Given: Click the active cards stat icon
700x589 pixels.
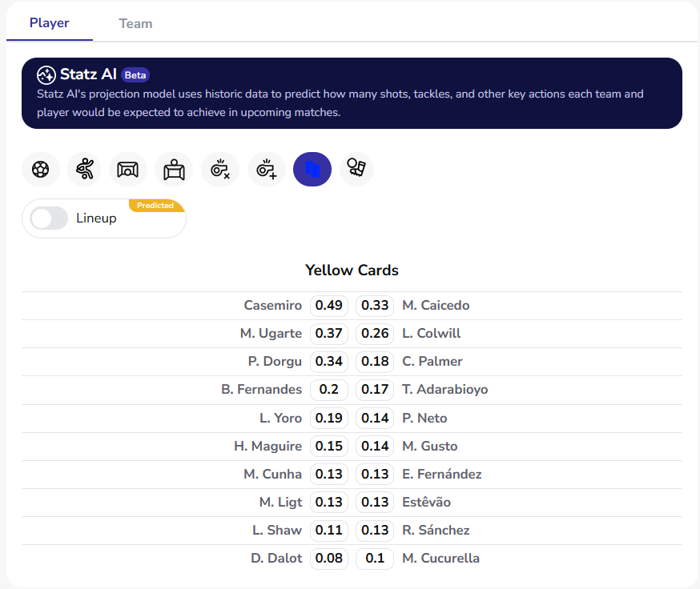Looking at the screenshot, I should click(x=312, y=170).
